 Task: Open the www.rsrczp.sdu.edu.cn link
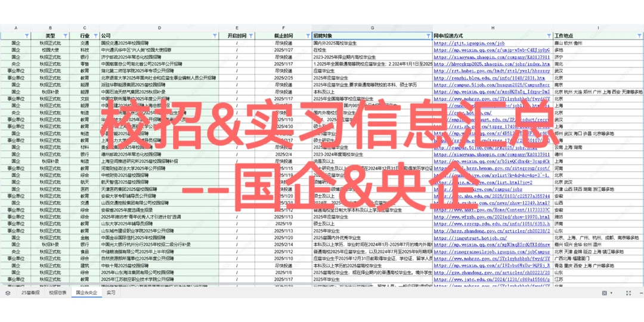tap(491, 224)
